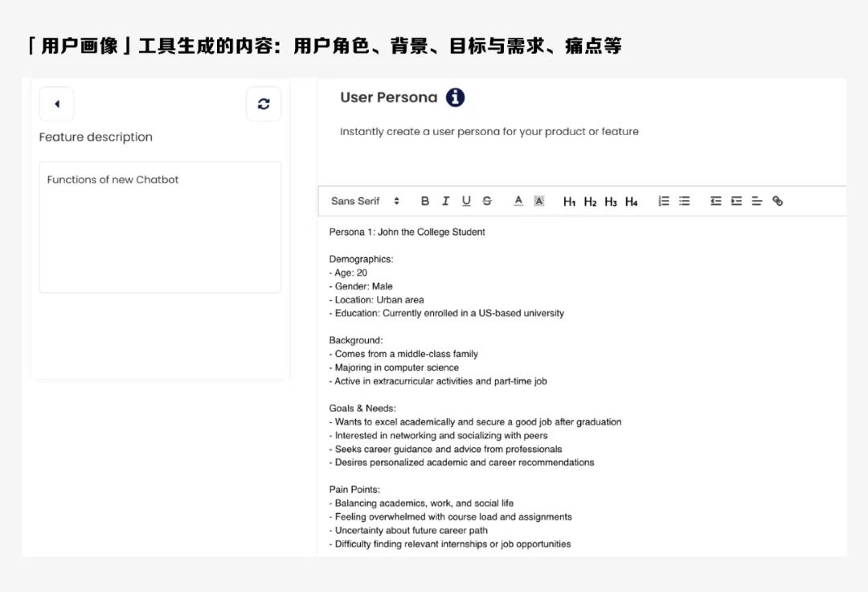Open the User Persona info icon
The height and width of the screenshot is (592, 868).
pyautogui.click(x=455, y=97)
